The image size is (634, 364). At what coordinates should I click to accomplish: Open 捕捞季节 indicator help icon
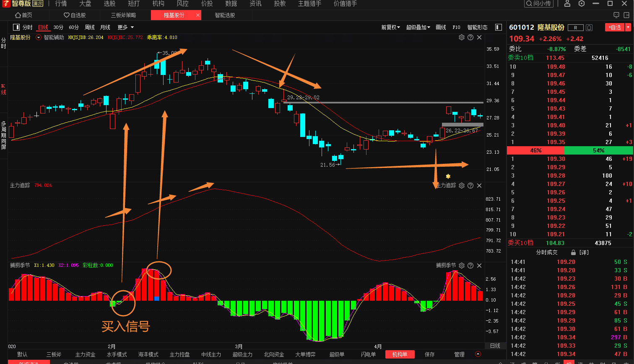(x=470, y=266)
